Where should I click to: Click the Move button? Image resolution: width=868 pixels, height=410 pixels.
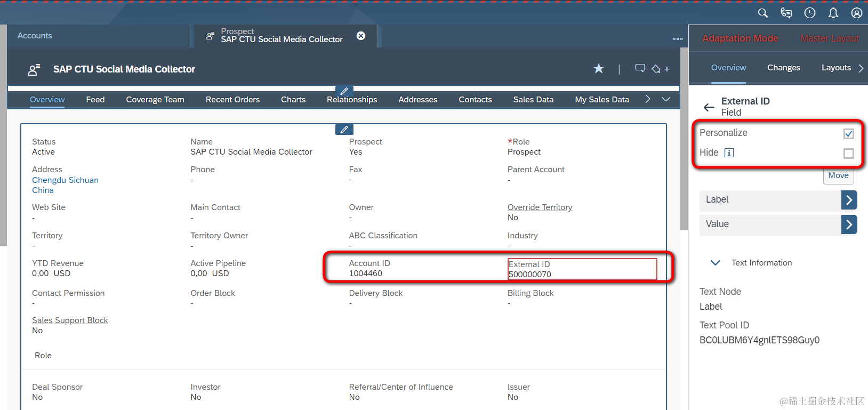tap(838, 175)
